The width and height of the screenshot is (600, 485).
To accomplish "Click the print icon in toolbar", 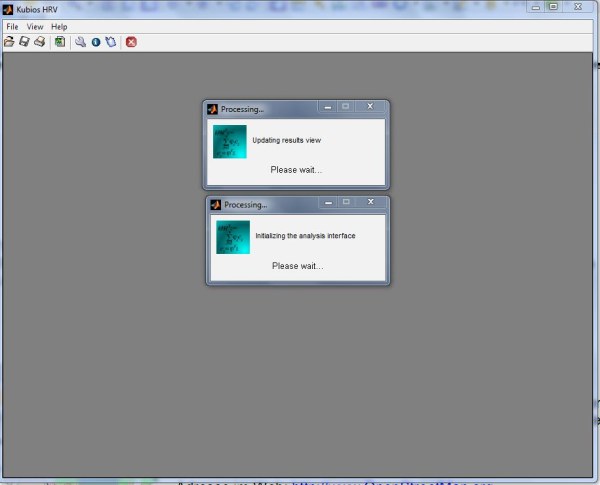I will (39, 42).
